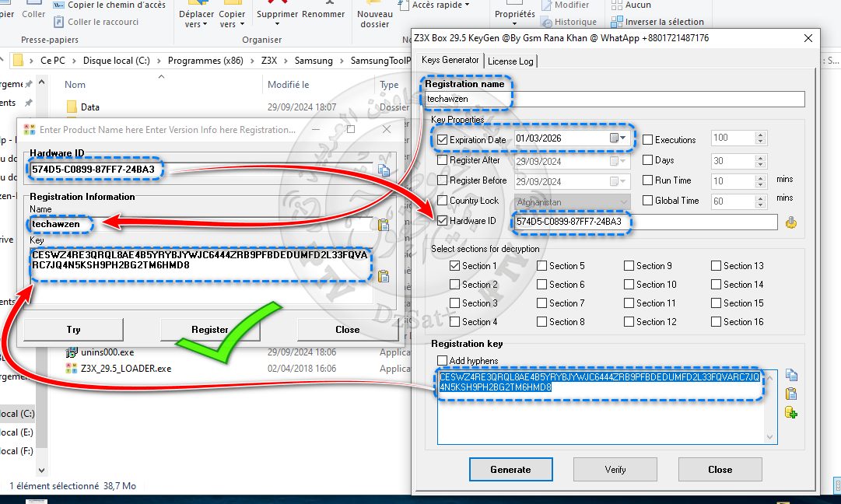Click the green plus add icon in KeyGen
The height and width of the screenshot is (504, 841).
pos(791,412)
